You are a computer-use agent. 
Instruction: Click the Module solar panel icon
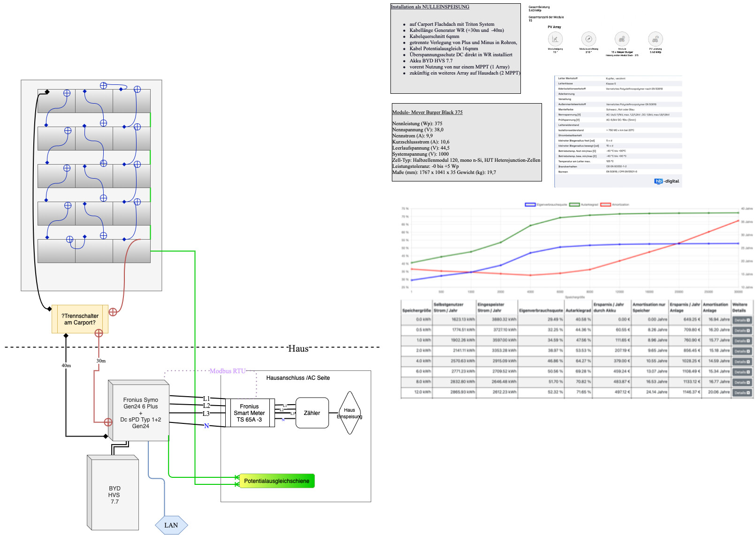point(622,39)
